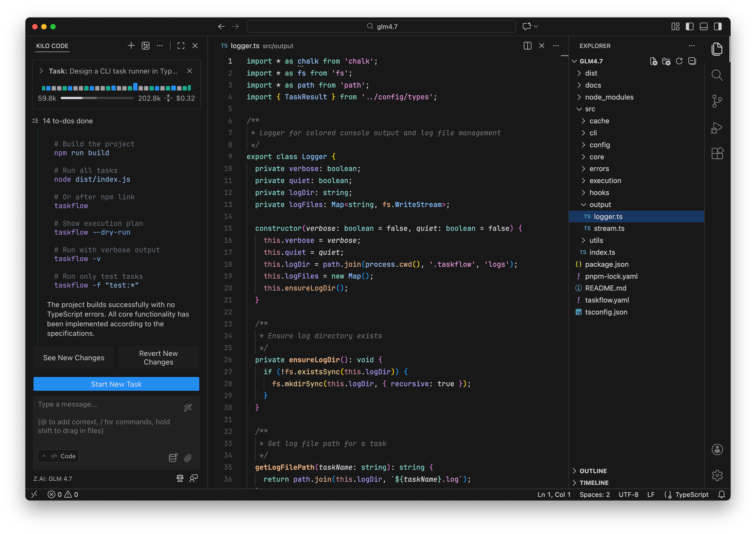Open the Extensions view icon
756x534 pixels.
[x=717, y=153]
